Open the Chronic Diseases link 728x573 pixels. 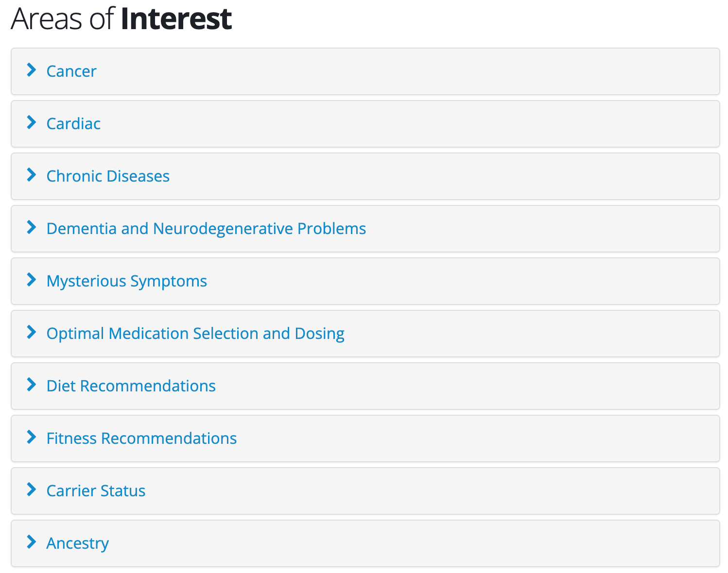108,176
